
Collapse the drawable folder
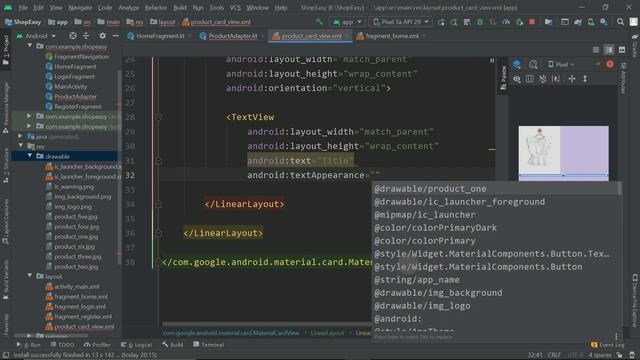pos(29,156)
